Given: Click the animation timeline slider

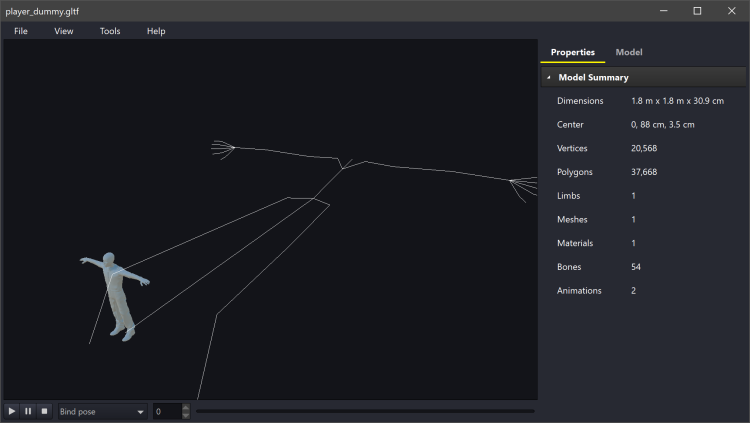Looking at the screenshot, I should click(x=365, y=411).
